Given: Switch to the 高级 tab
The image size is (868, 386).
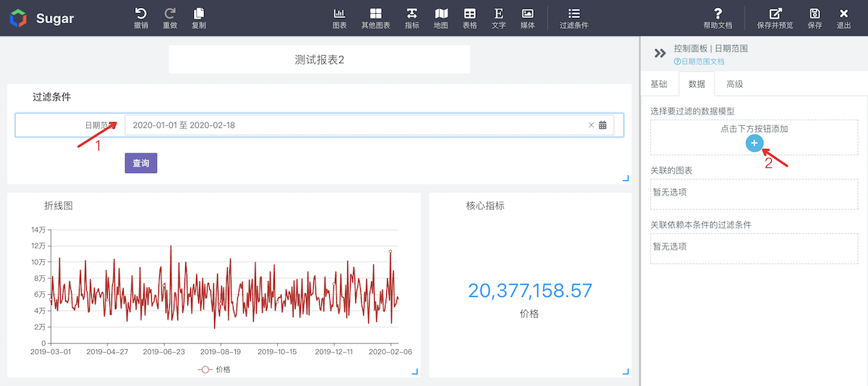Looking at the screenshot, I should [735, 84].
